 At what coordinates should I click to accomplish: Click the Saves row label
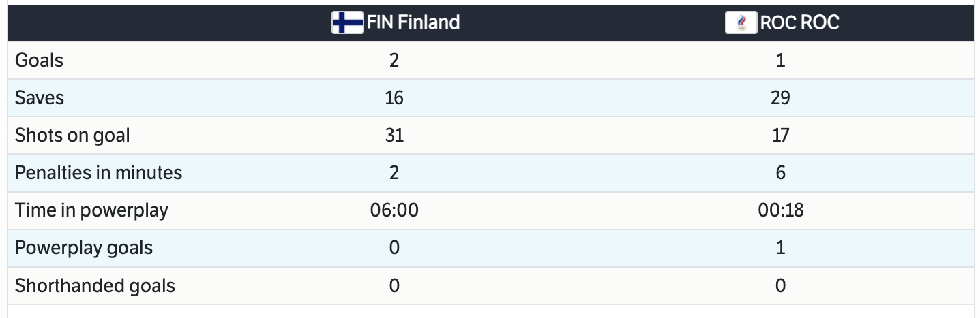pos(40,98)
